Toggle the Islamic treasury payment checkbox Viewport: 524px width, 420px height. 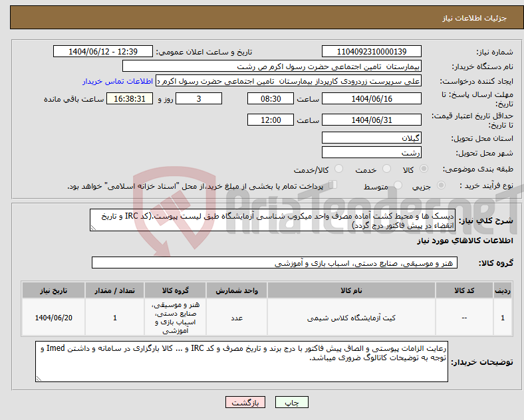(333, 185)
